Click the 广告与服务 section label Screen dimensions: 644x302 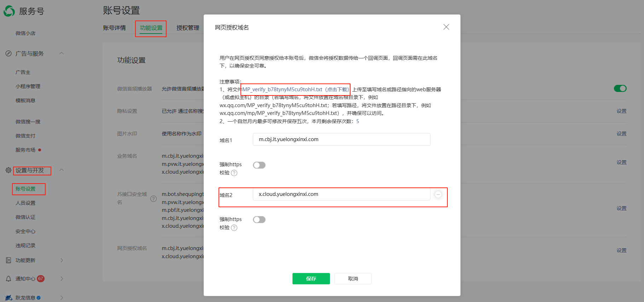tap(30, 53)
